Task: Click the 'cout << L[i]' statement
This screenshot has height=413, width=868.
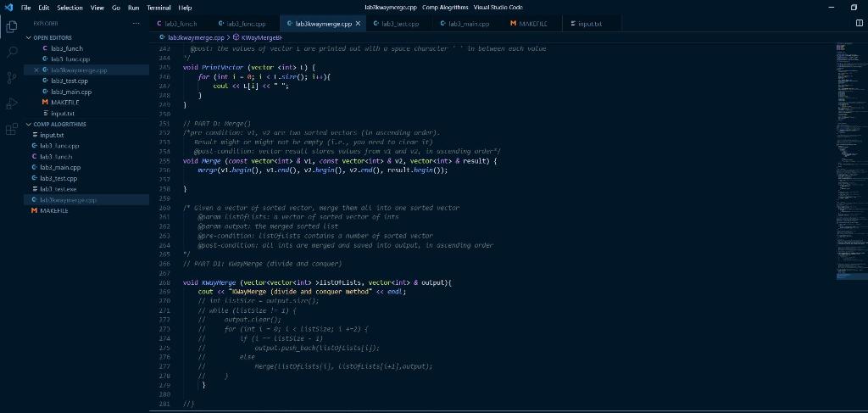Action: [251, 86]
